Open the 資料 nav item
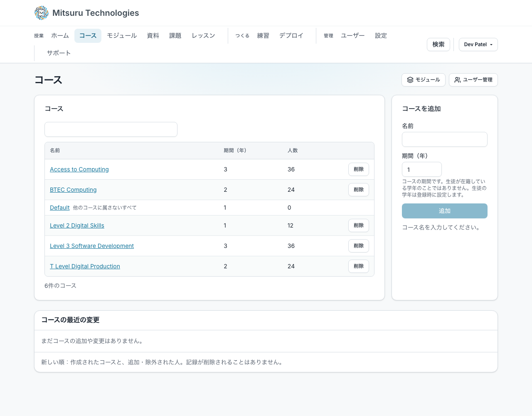Image resolution: width=532 pixels, height=416 pixels. click(153, 36)
